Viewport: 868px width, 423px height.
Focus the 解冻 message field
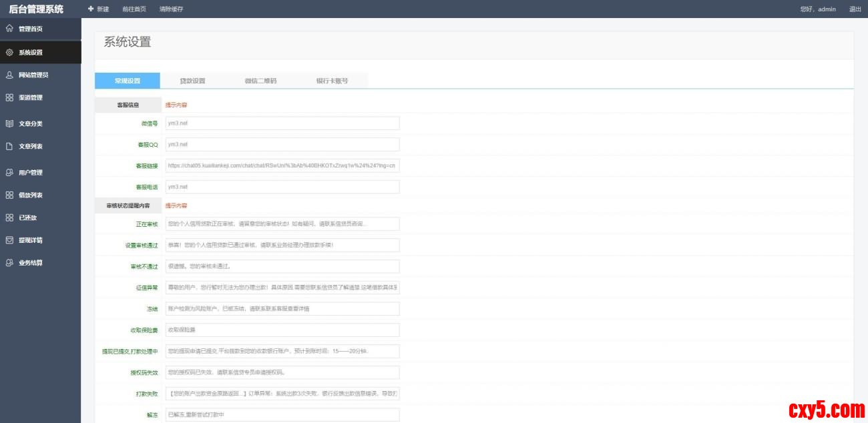[x=282, y=415]
